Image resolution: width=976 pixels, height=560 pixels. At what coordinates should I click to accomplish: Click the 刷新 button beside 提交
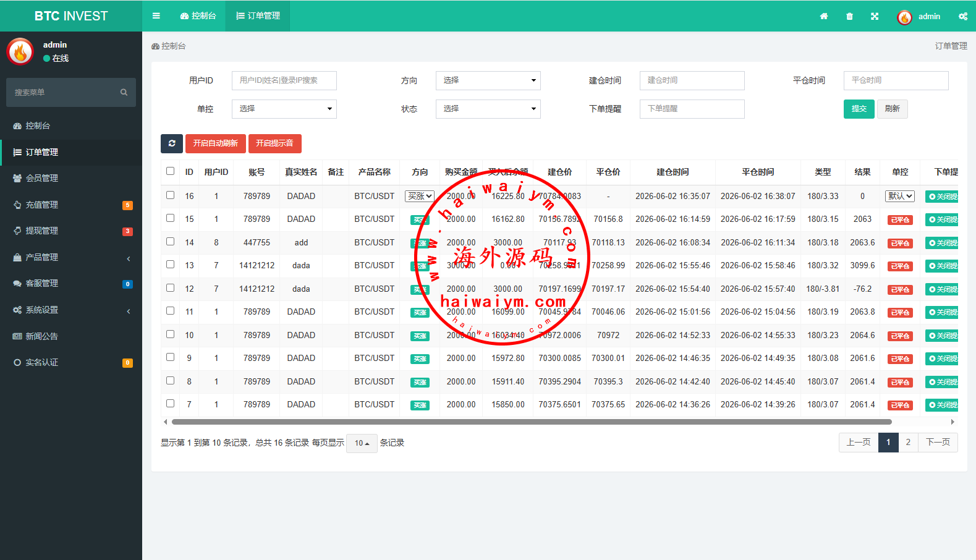[x=892, y=109]
